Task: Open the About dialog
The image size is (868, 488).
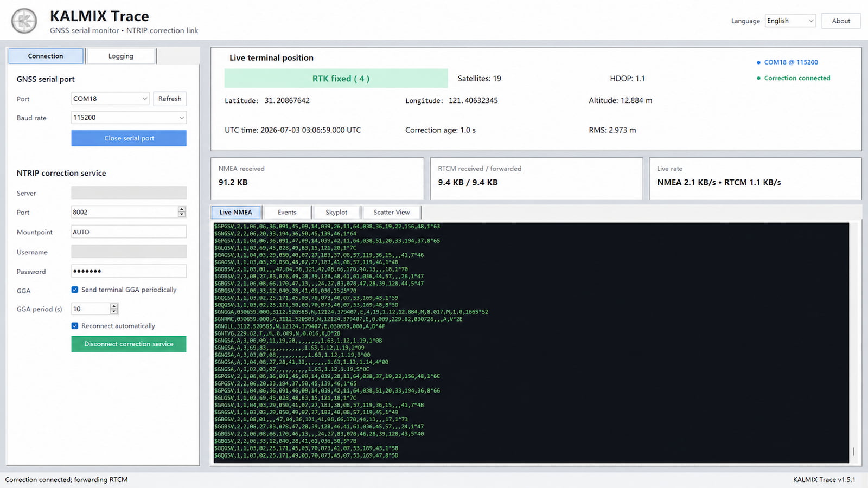Action: 841,21
